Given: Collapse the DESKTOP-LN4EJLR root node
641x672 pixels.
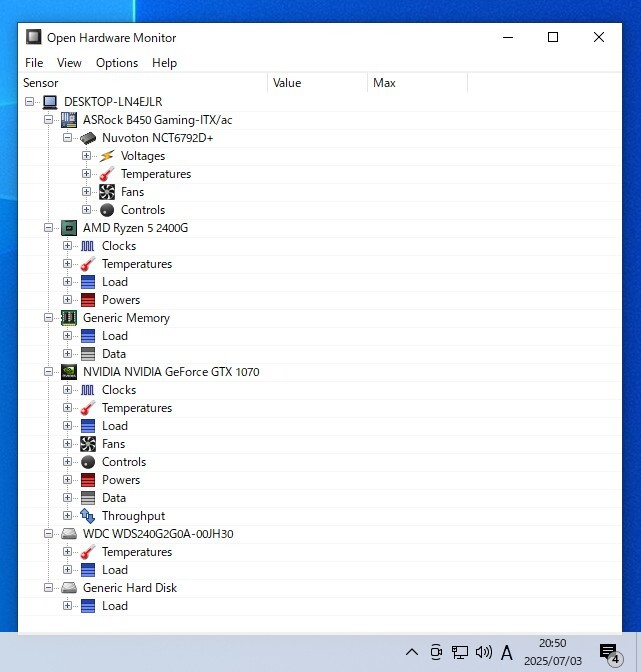Looking at the screenshot, I should click(x=30, y=102).
